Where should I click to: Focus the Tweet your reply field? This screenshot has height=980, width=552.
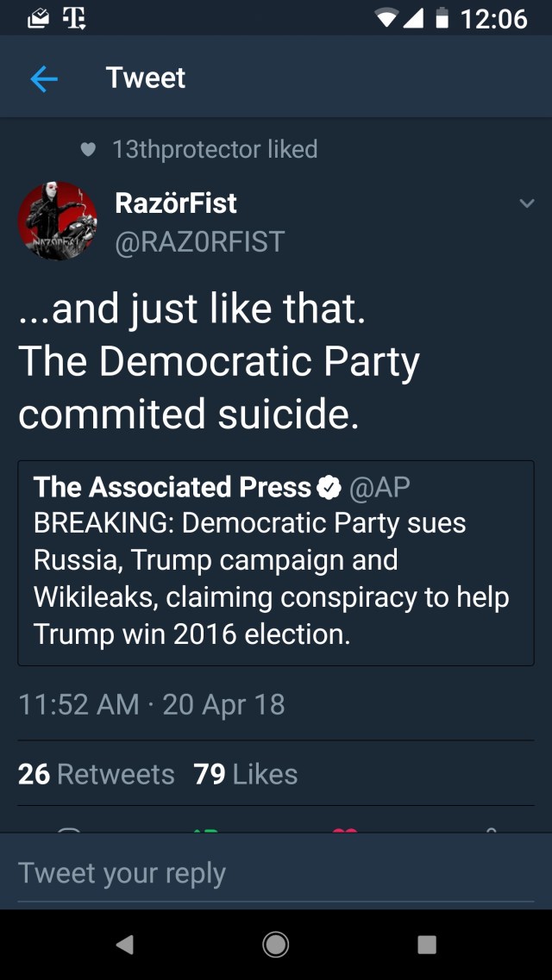pos(275,873)
